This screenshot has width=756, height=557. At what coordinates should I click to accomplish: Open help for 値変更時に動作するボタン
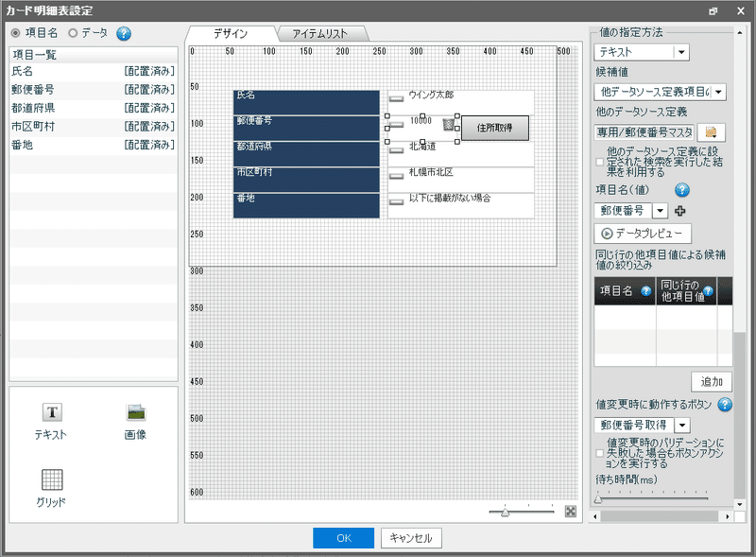[x=726, y=405]
